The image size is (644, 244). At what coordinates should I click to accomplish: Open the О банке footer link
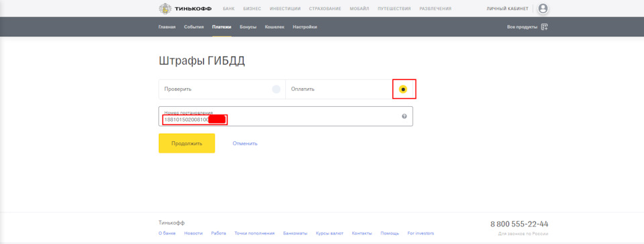167,233
